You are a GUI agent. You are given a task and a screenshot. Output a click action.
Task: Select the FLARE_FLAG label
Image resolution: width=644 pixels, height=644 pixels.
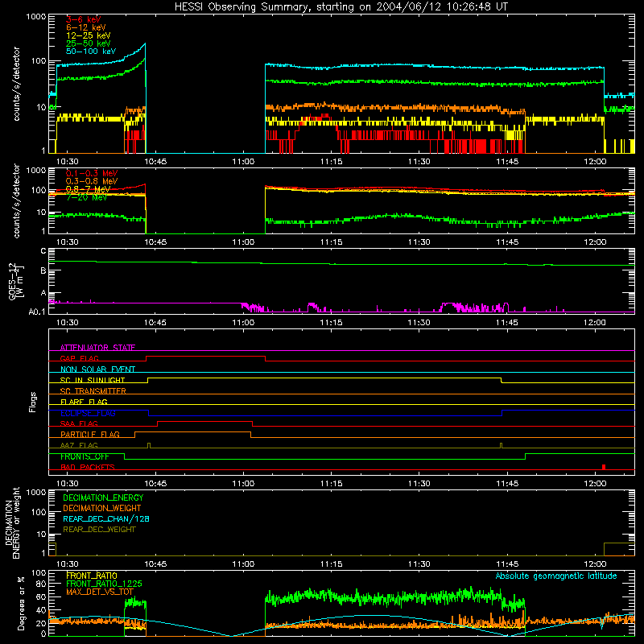coord(84,402)
